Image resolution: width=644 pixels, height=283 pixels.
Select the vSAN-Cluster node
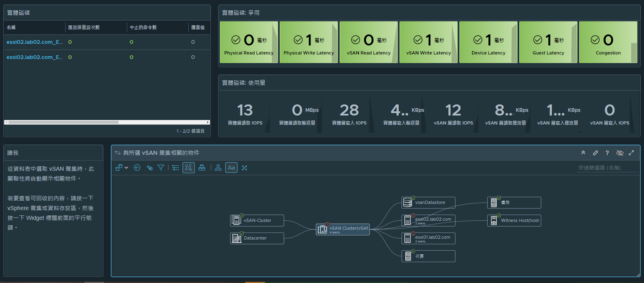pos(257,220)
